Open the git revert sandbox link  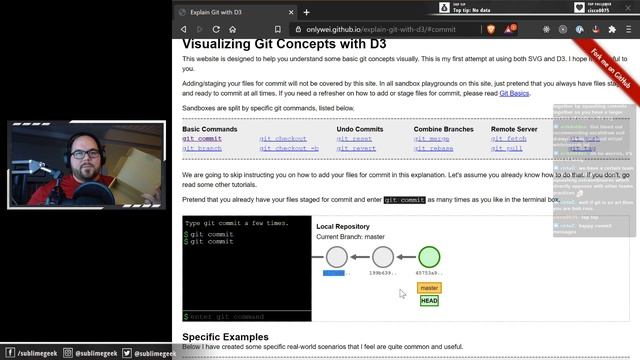(356, 149)
